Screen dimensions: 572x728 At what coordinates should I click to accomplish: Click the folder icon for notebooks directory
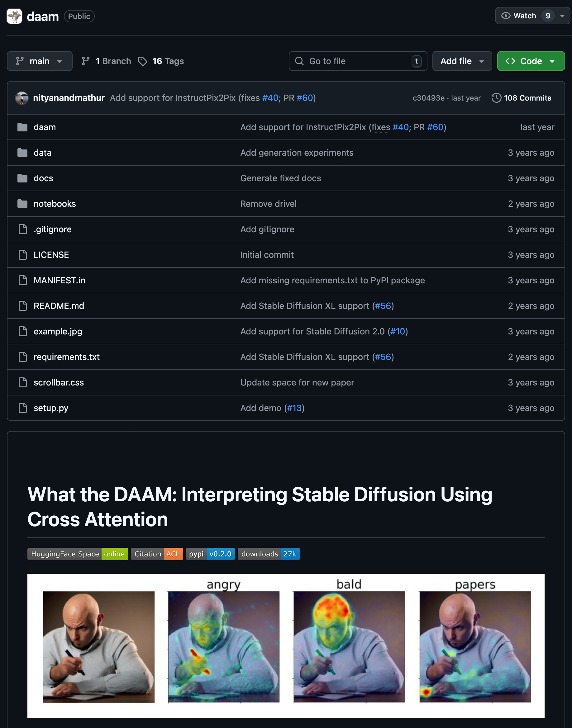click(x=22, y=204)
